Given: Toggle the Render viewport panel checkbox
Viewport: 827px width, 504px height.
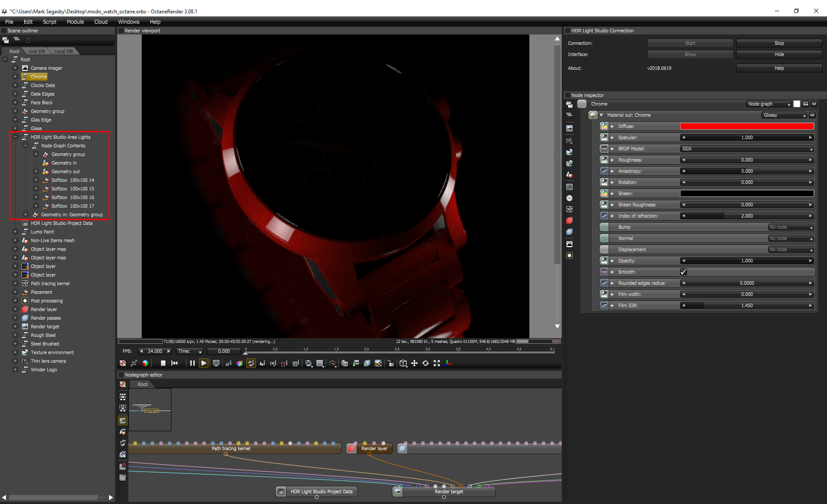Looking at the screenshot, I should click(121, 31).
